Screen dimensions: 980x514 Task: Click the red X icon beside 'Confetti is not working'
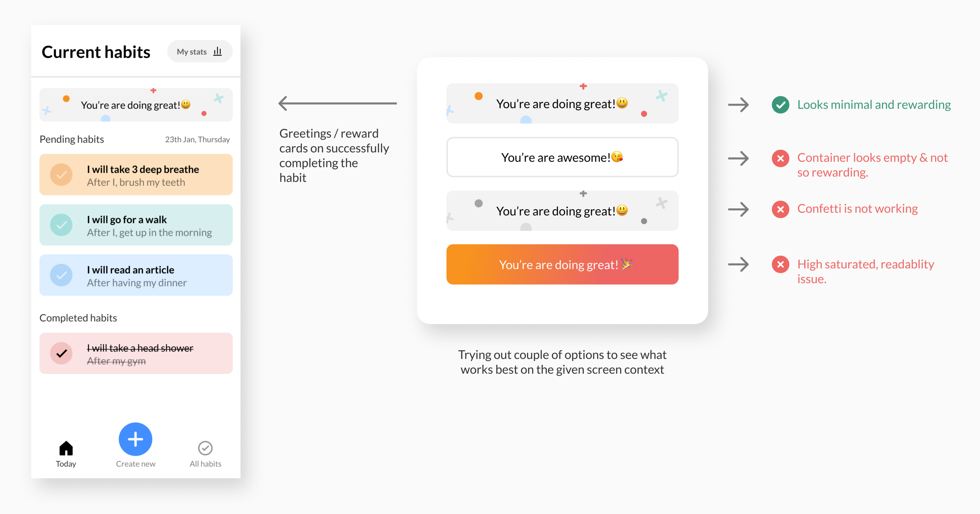click(780, 209)
